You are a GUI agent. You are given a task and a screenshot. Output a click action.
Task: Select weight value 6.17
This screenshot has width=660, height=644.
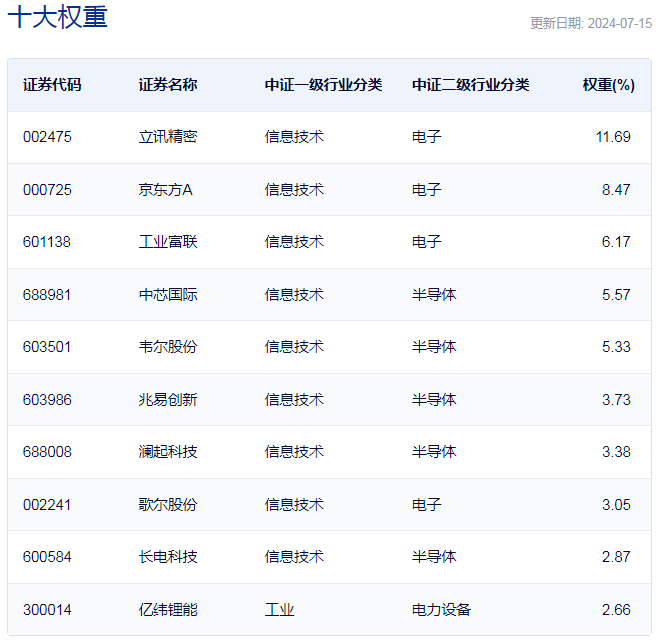(x=616, y=242)
